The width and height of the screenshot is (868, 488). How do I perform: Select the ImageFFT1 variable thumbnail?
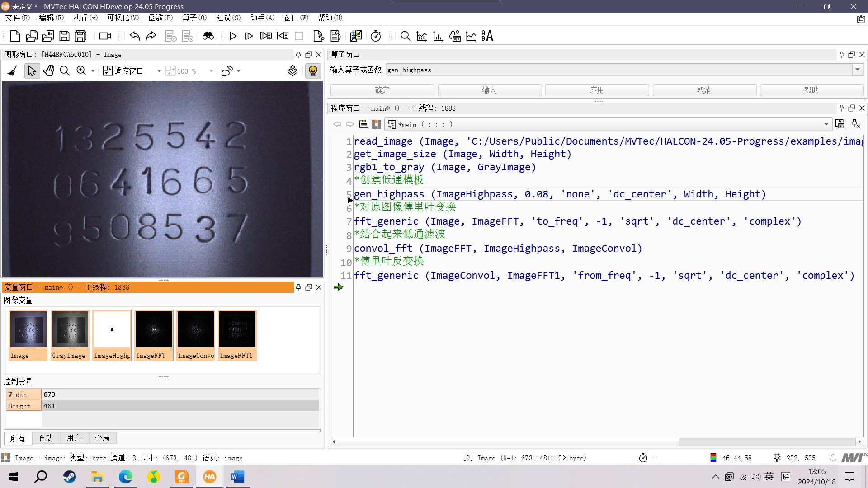pos(237,335)
